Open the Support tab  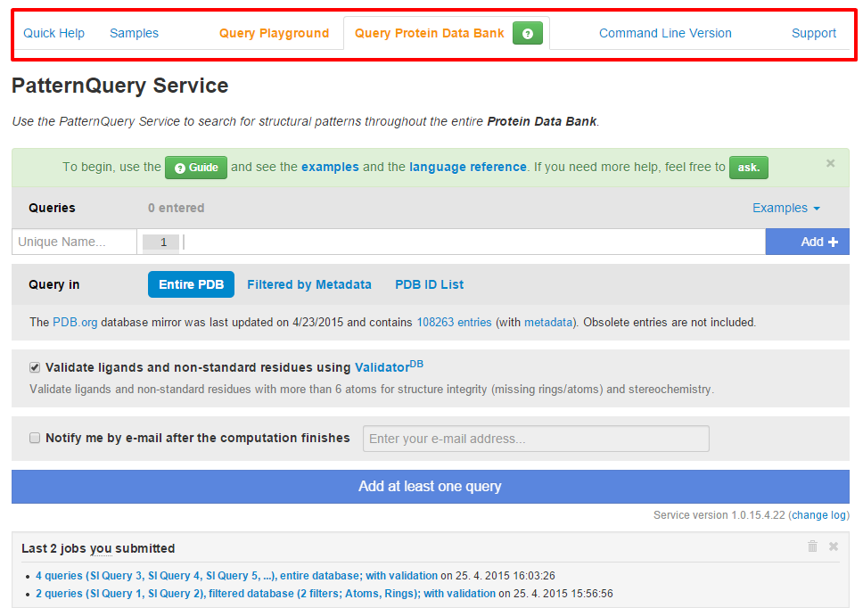pyautogui.click(x=813, y=33)
